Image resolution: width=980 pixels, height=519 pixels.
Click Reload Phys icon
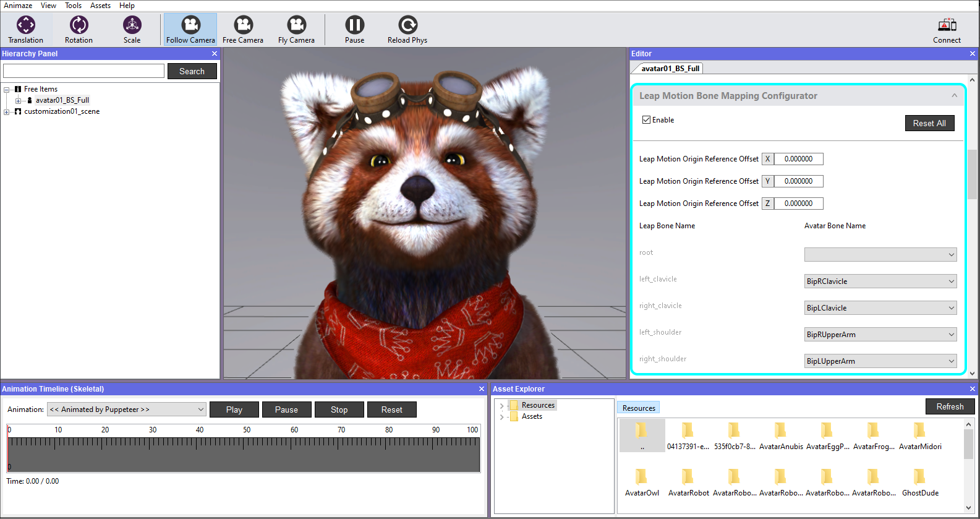407,30
